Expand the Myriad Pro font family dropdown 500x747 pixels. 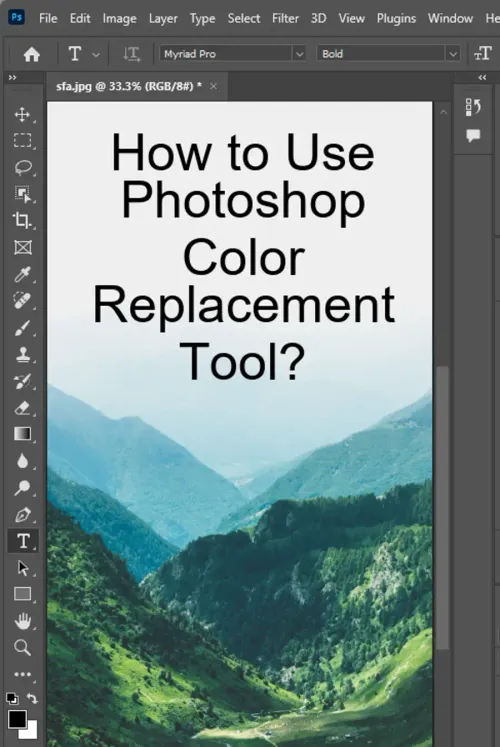pos(300,54)
